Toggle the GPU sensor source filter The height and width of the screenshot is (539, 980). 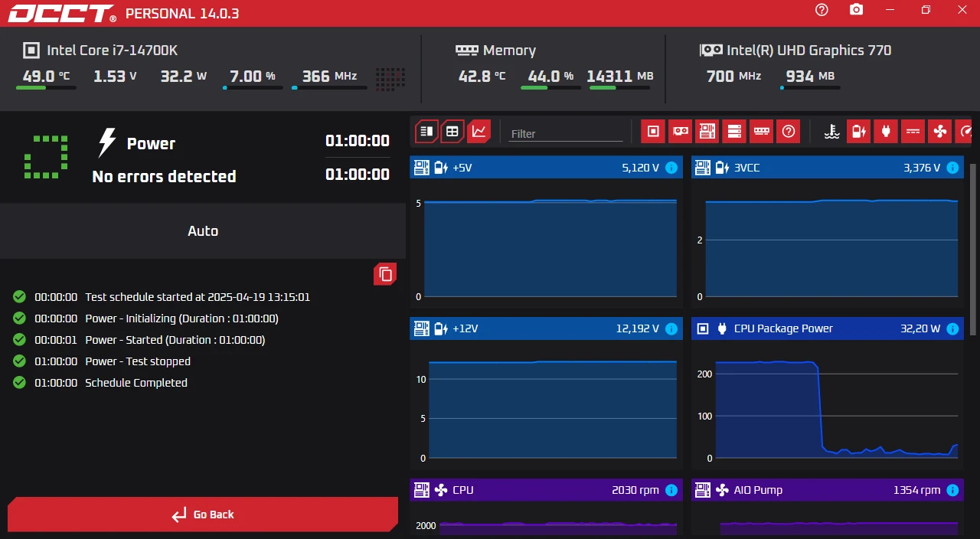pyautogui.click(x=680, y=132)
